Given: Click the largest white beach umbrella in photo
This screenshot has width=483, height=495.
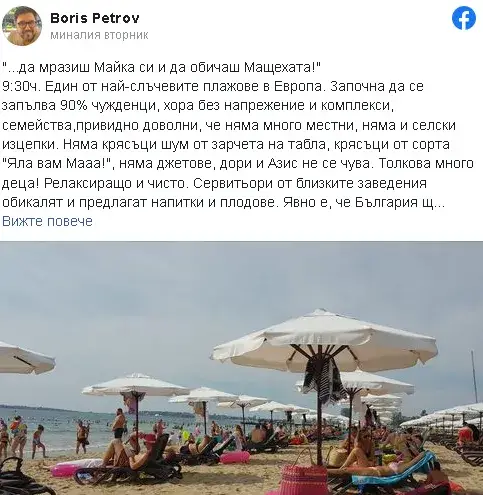Looking at the screenshot, I should [324, 341].
